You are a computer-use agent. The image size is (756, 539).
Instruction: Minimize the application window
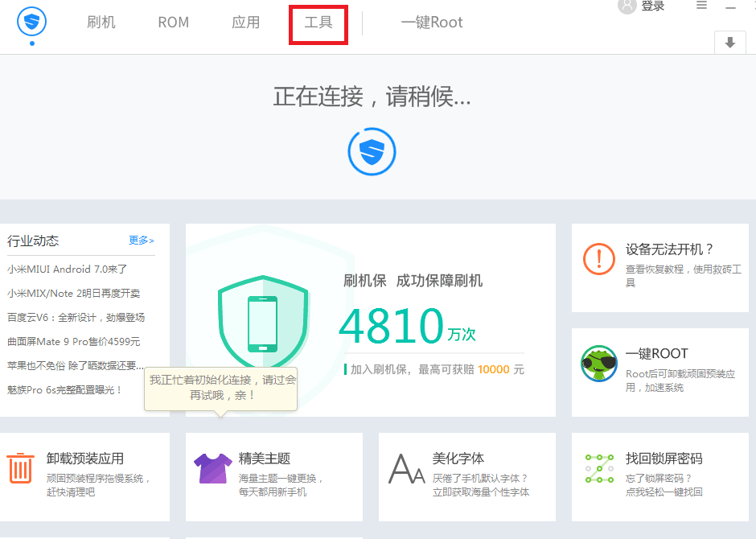(x=730, y=6)
